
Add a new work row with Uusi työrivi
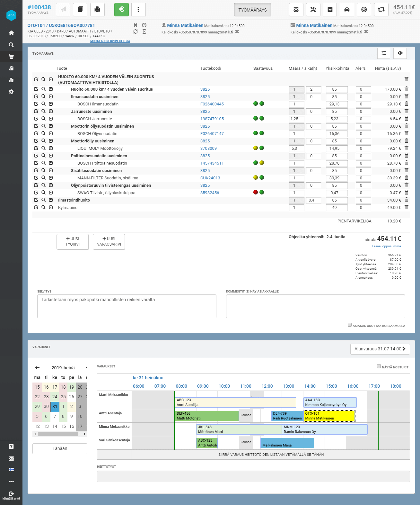(x=73, y=241)
